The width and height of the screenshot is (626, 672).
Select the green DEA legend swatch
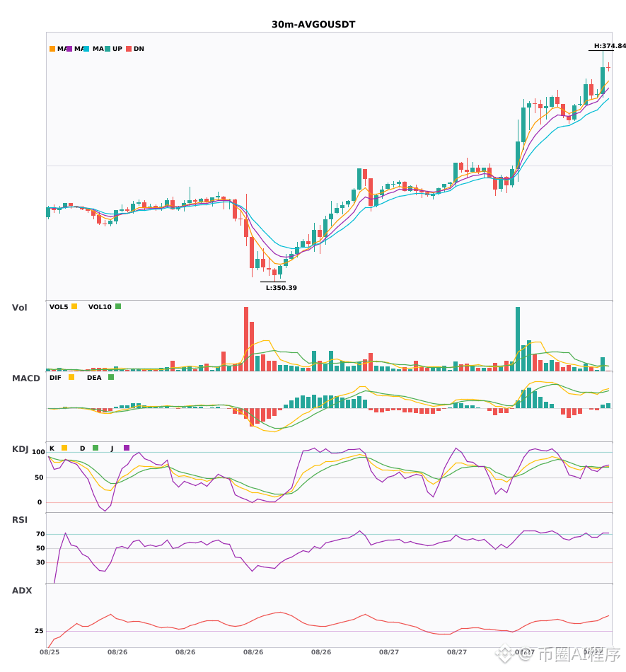(x=111, y=377)
